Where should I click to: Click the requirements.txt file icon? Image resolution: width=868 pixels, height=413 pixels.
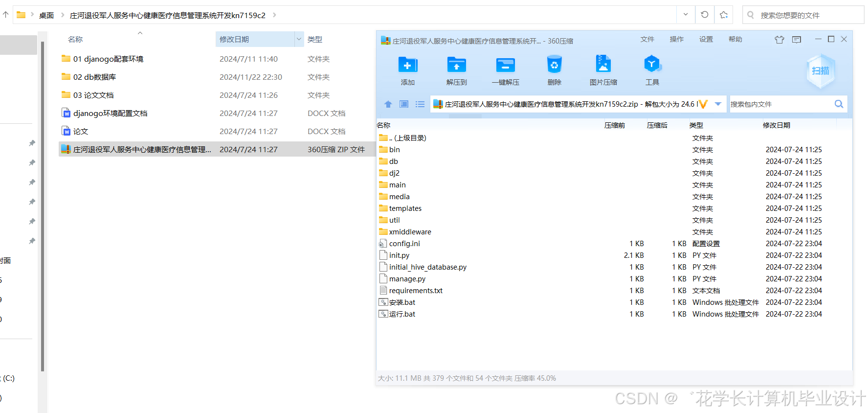tap(383, 290)
